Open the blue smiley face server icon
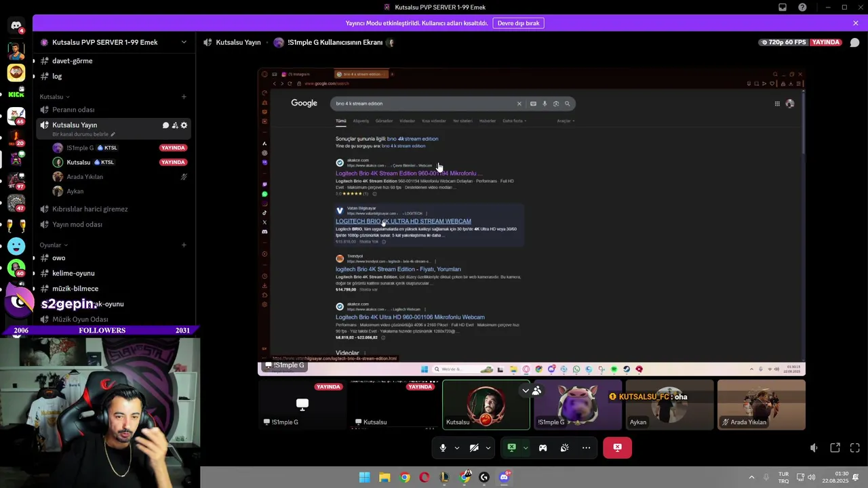The image size is (868, 488). [16, 247]
